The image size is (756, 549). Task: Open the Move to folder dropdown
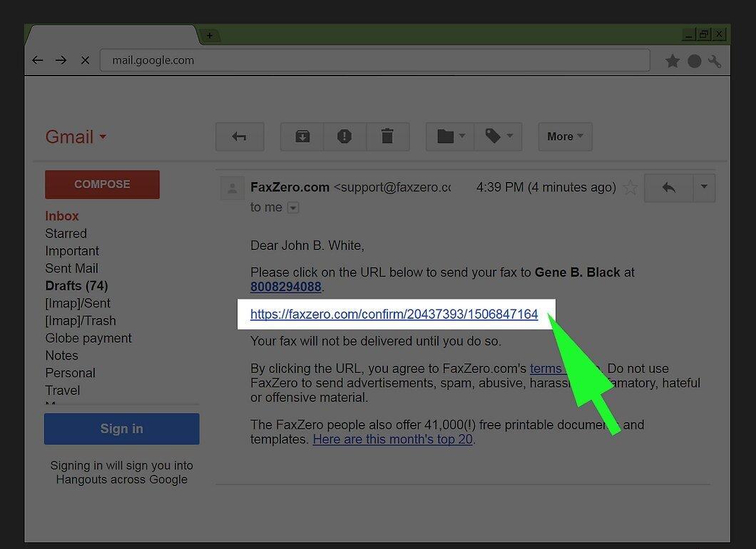450,137
